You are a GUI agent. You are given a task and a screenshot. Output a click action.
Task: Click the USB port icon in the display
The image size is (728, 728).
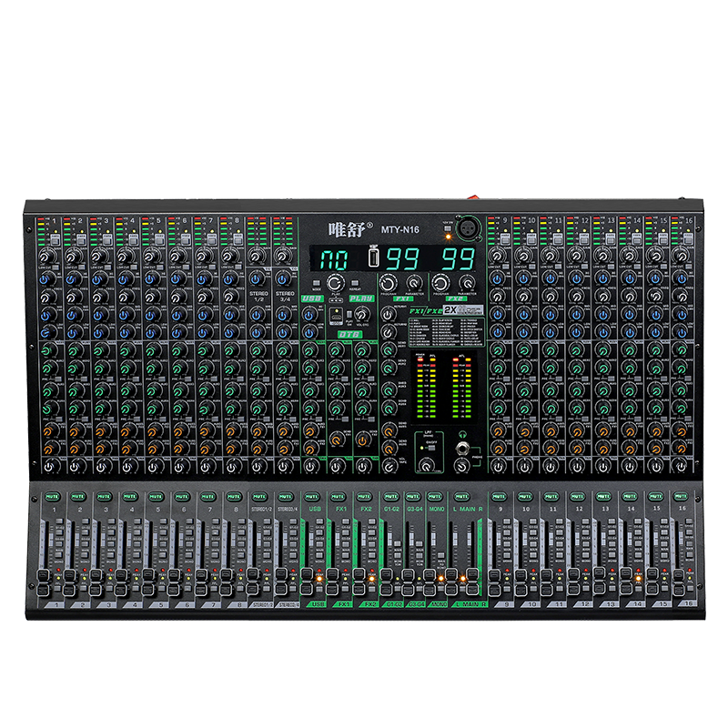tap(373, 258)
